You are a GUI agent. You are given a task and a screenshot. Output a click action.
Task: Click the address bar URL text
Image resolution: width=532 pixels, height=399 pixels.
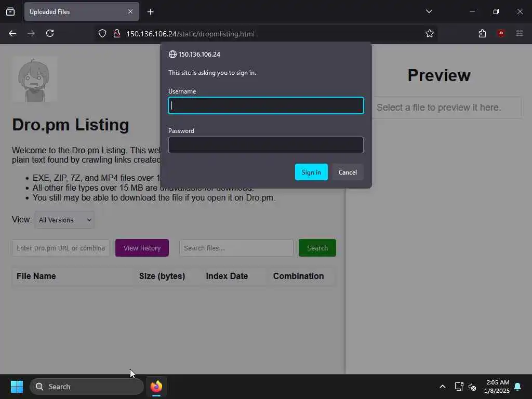(x=190, y=34)
